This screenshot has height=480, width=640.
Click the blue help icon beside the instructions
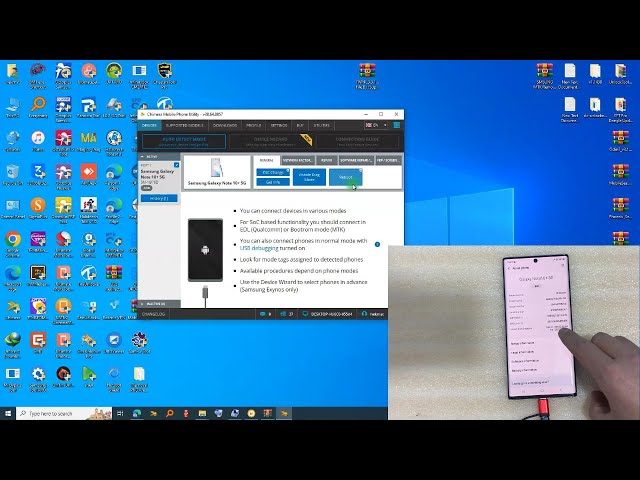[x=377, y=244]
